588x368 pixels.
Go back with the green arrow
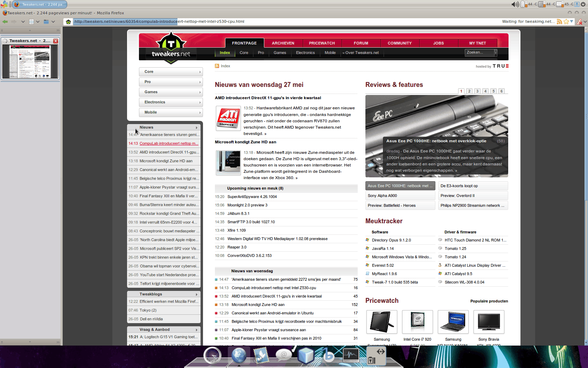pyautogui.click(x=5, y=22)
